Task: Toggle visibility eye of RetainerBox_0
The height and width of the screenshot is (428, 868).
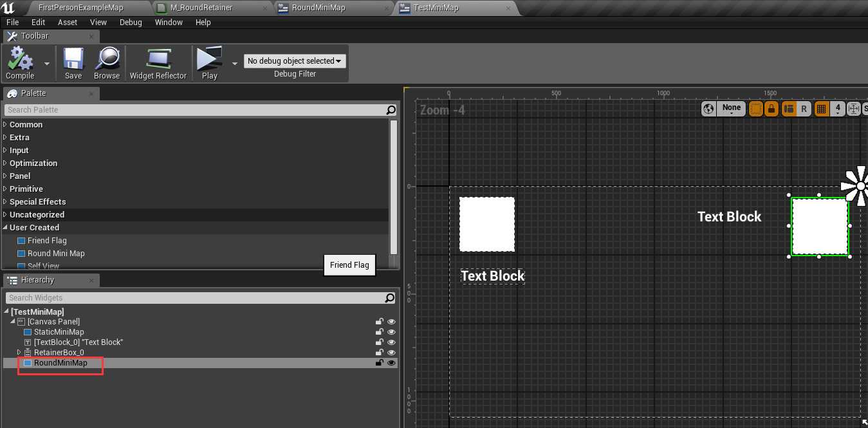Action: point(391,353)
